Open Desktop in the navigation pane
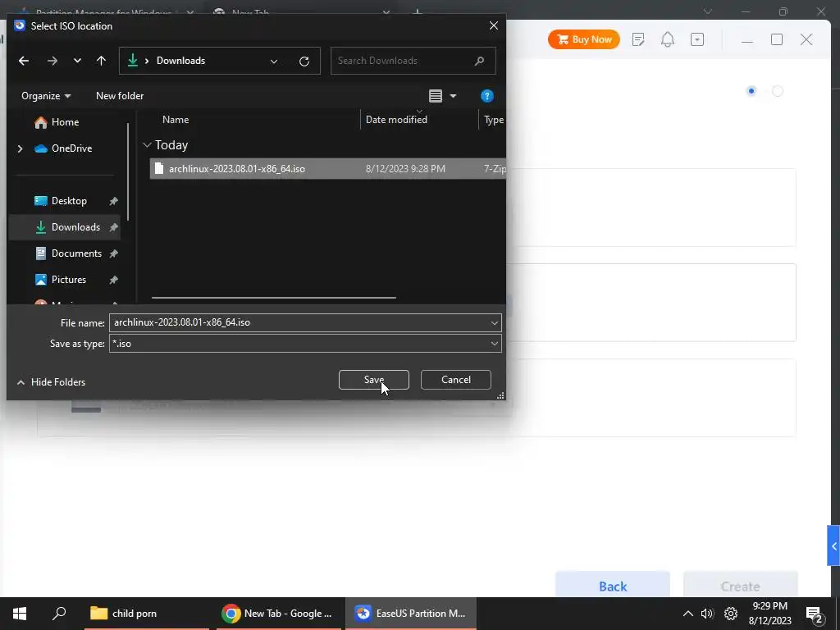The height and width of the screenshot is (630, 840). click(61, 201)
